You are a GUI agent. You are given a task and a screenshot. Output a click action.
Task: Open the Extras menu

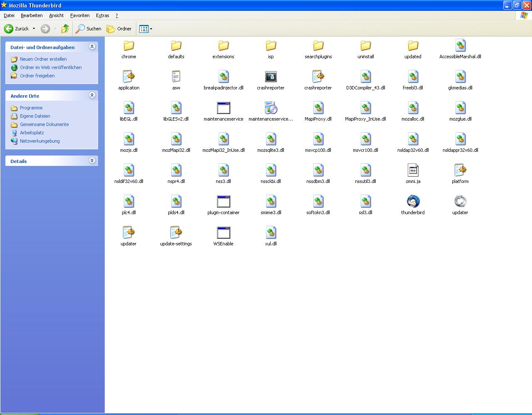tap(102, 15)
